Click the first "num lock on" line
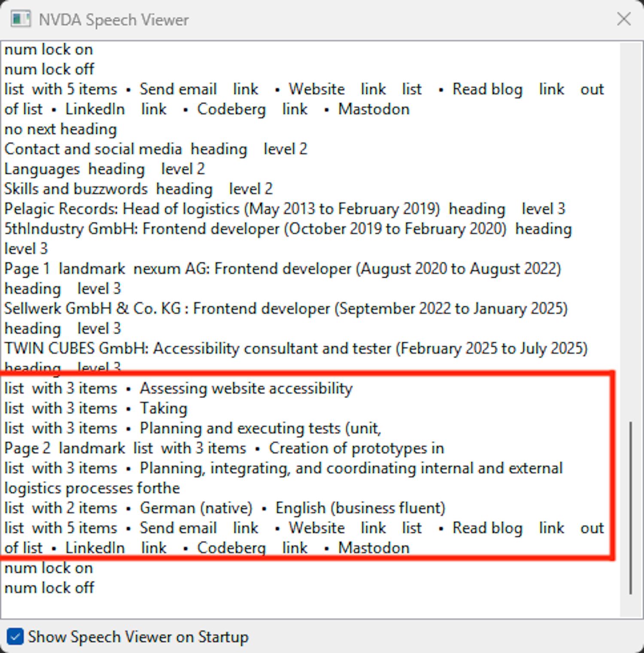Image resolution: width=644 pixels, height=653 pixels. (49, 50)
